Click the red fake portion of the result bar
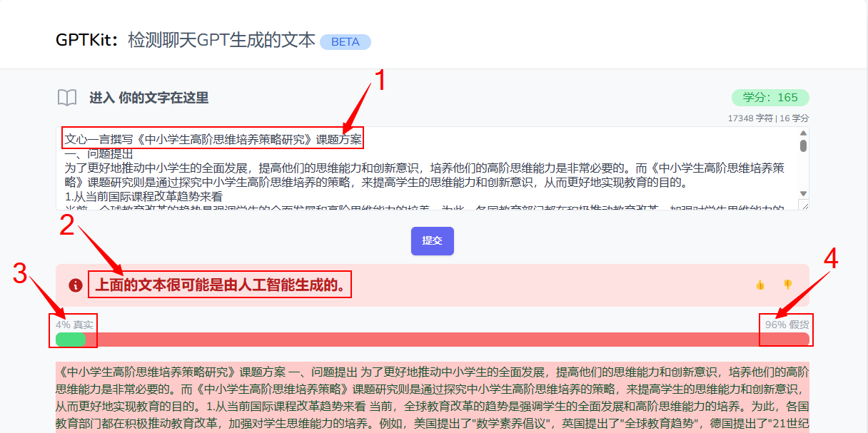The height and width of the screenshot is (433, 868). [443, 340]
